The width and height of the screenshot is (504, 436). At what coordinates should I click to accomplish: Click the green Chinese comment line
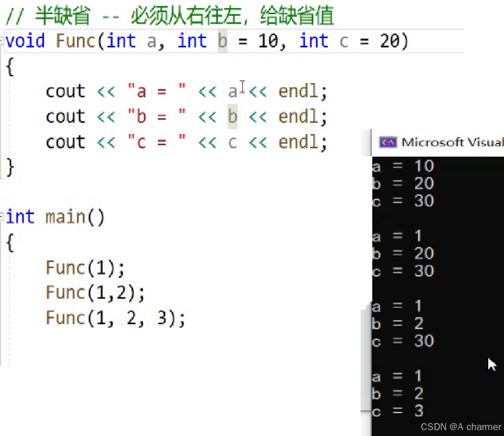tap(170, 15)
